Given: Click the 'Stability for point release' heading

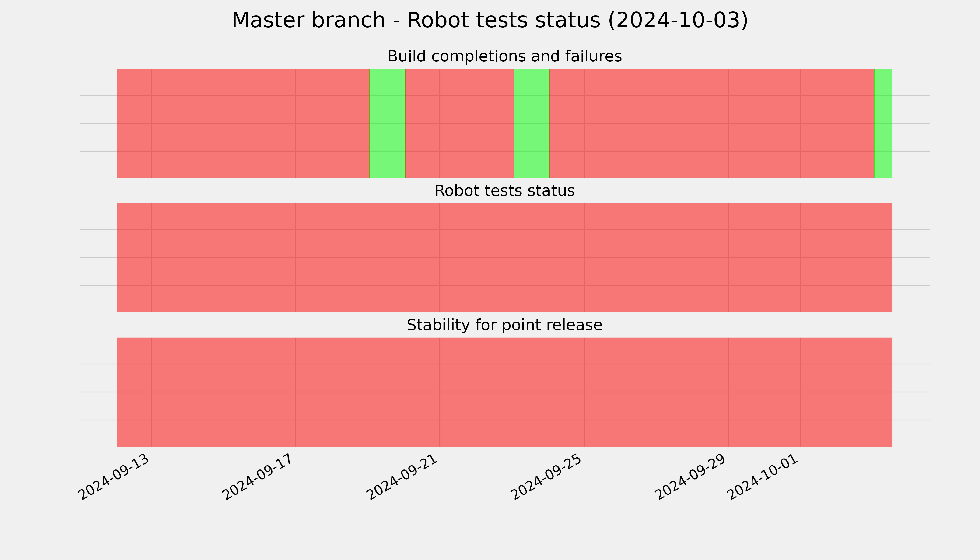Looking at the screenshot, I should 505,325.
